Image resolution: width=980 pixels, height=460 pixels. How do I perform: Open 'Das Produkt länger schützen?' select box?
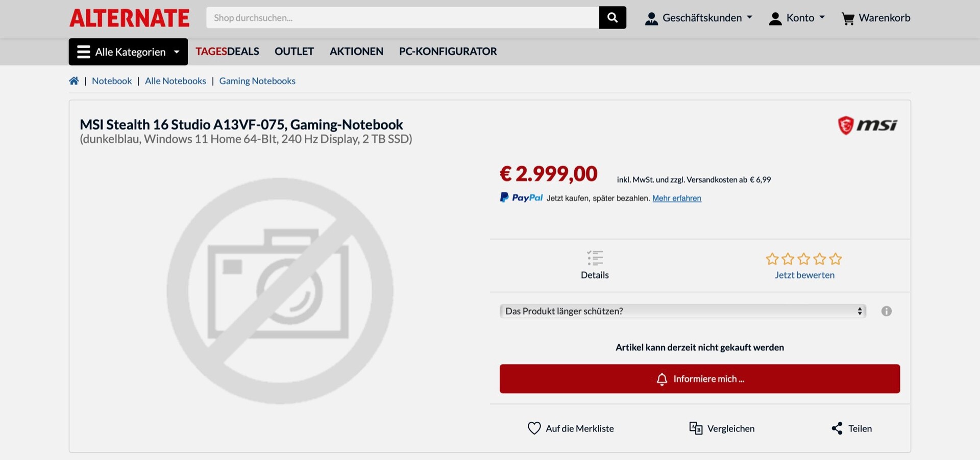point(682,311)
